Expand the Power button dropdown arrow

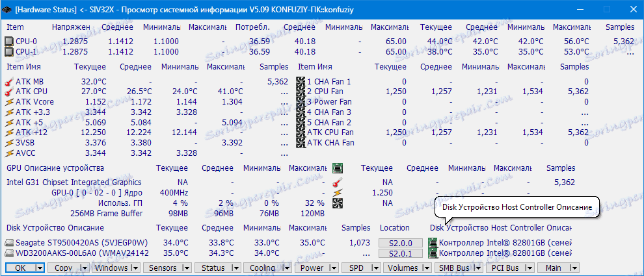(334, 268)
